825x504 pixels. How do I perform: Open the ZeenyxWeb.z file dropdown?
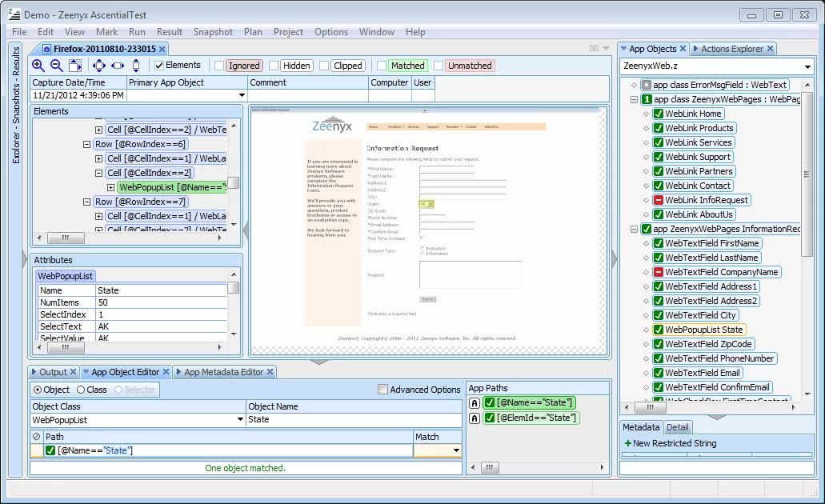(807, 67)
